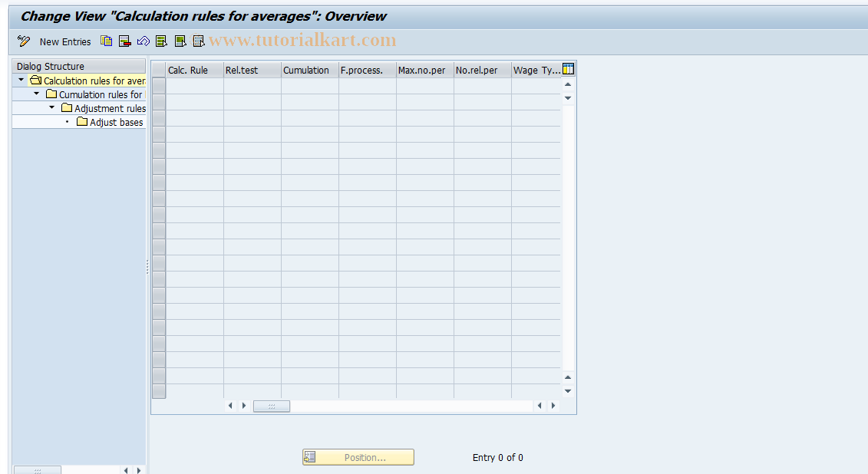Click table horizontal scroll right arrow at right end
Viewport: 868px width, 474px height.
click(x=553, y=406)
